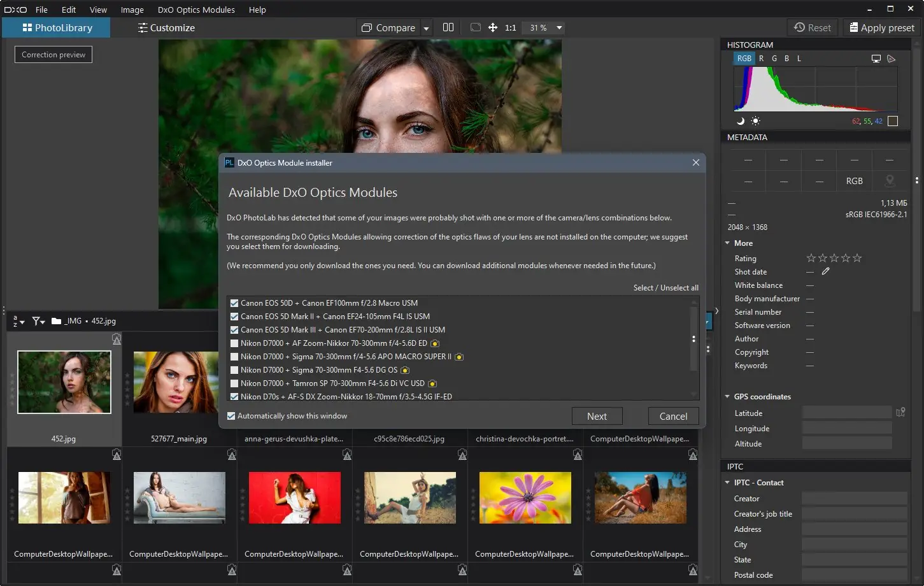Open the DxO Optics Modules menu
Viewport: 924px width, 586px height.
196,10
